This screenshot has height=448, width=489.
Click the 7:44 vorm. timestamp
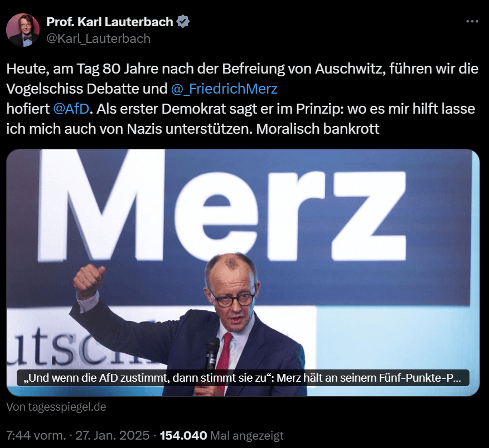[36, 436]
